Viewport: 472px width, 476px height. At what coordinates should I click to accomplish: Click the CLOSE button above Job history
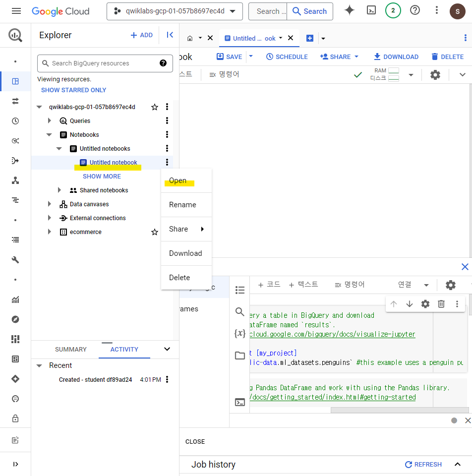pos(195,442)
